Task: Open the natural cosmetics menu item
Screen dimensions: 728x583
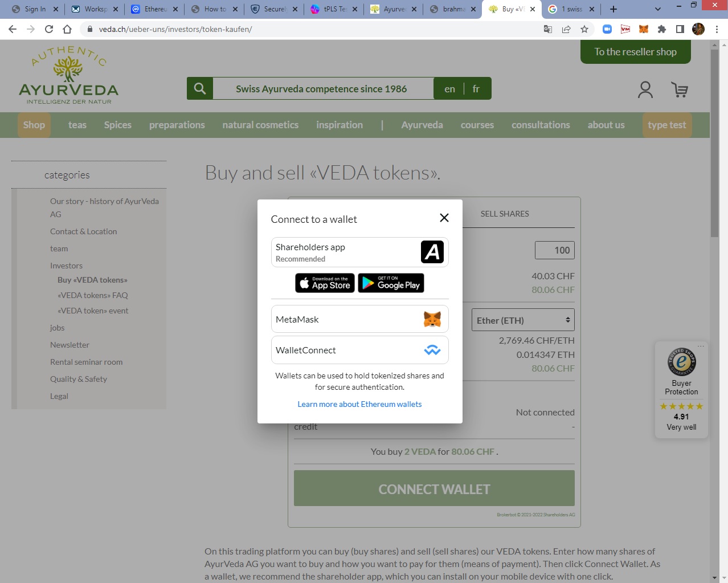Action: click(x=260, y=125)
